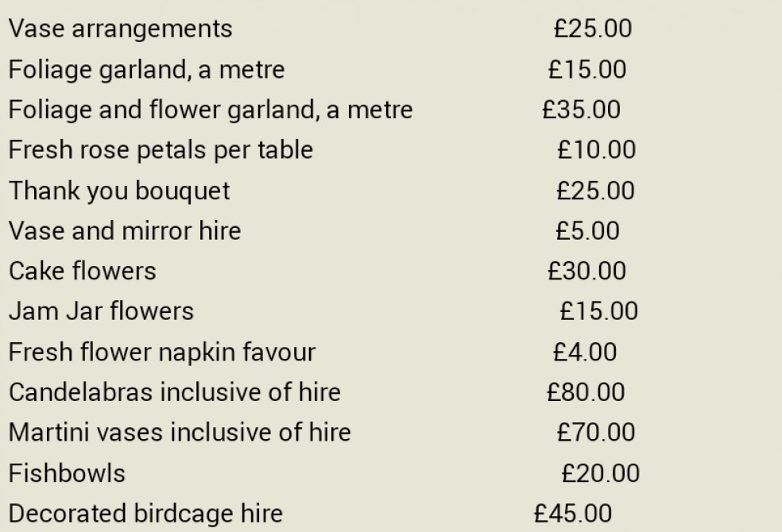Select the Vase arrangements item
782x532 pixels.
(120, 29)
